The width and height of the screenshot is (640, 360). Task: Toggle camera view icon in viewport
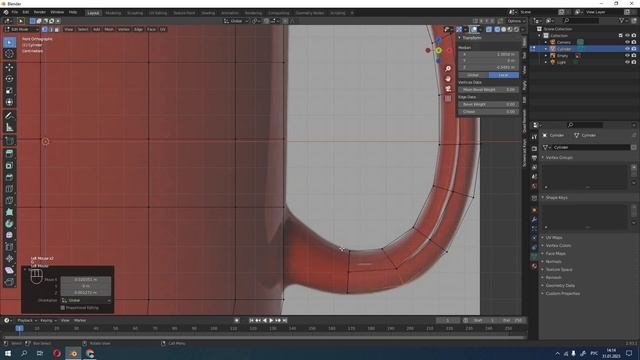pos(448,89)
